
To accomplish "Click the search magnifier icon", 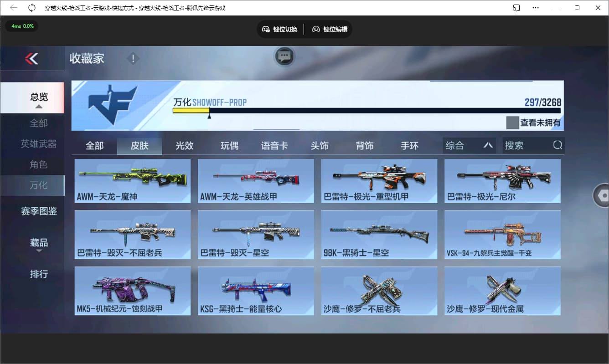I will pos(557,145).
